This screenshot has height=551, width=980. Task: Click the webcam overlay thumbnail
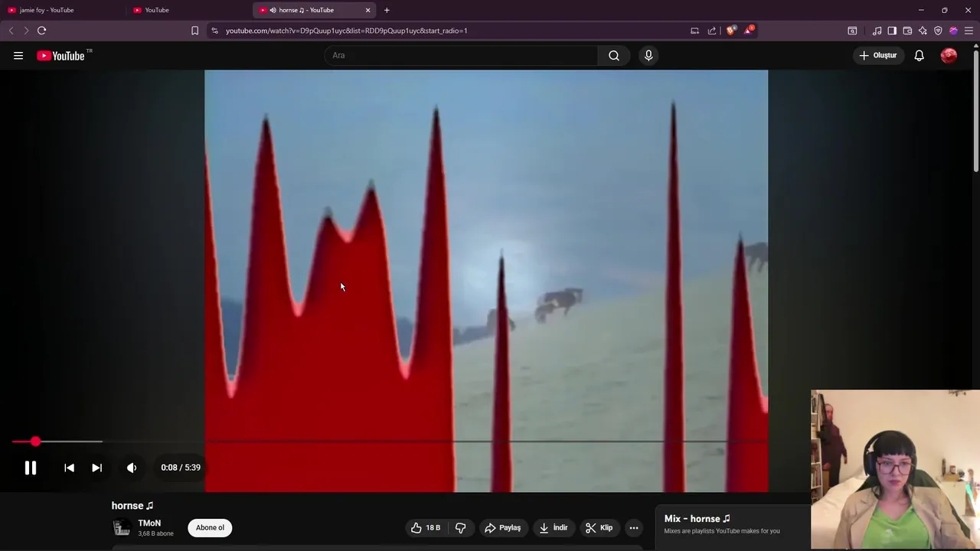pos(895,470)
